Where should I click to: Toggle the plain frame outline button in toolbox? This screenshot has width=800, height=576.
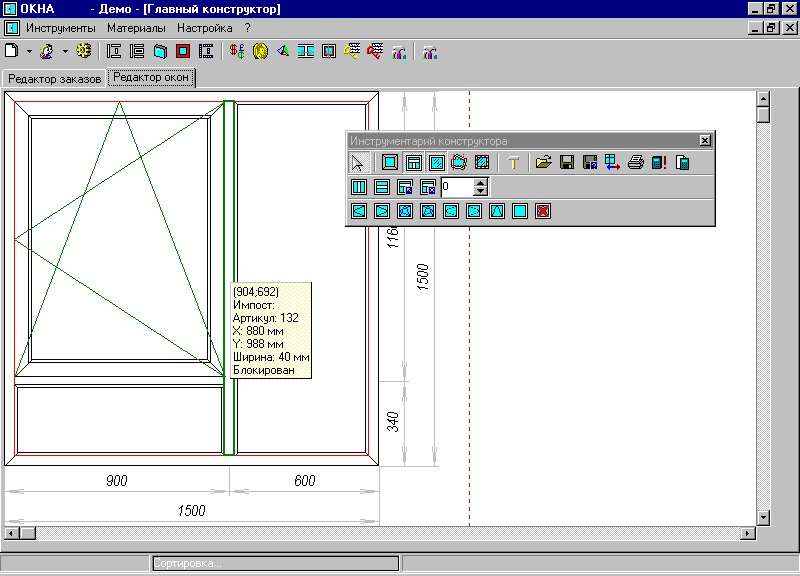[x=390, y=162]
